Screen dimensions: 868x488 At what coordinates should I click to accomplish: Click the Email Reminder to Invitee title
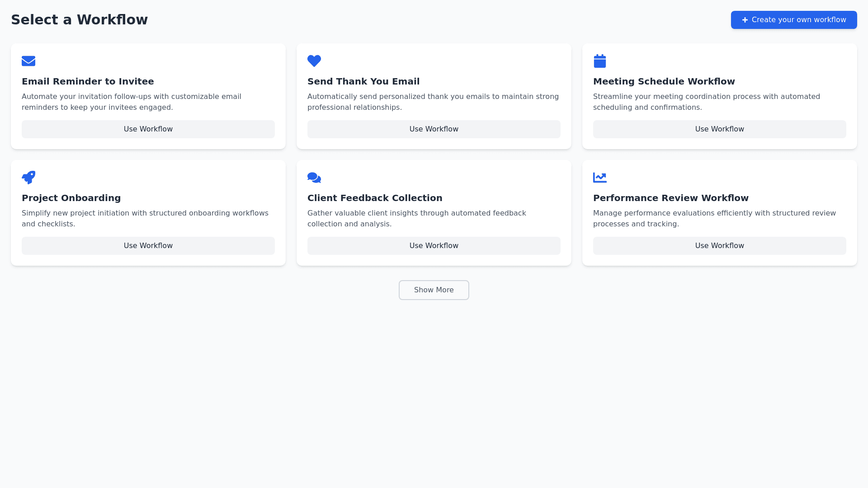coord(88,81)
